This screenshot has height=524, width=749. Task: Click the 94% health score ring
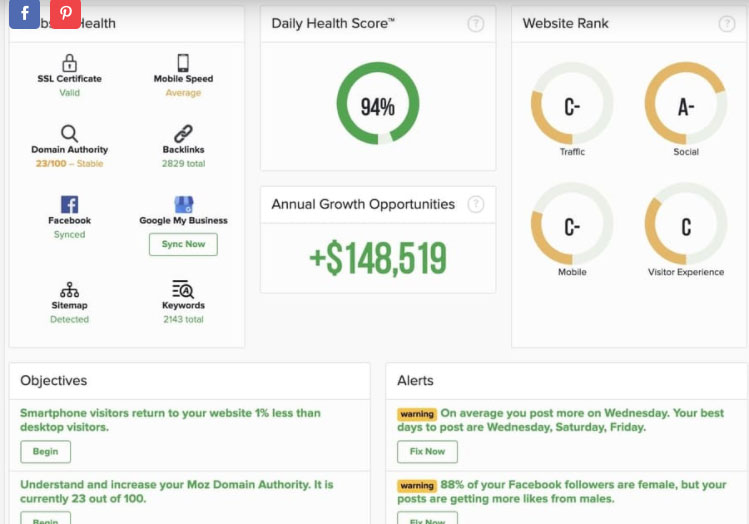coord(377,107)
